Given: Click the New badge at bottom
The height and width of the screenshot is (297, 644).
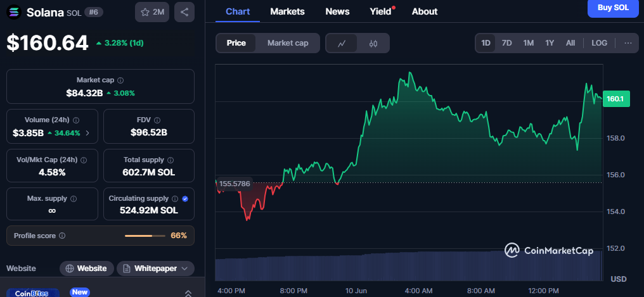Looking at the screenshot, I should 80,292.
